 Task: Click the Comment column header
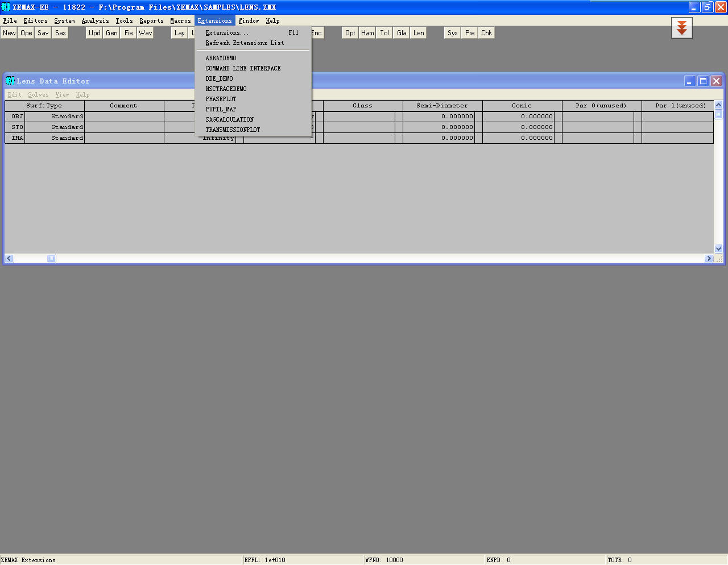coord(124,106)
